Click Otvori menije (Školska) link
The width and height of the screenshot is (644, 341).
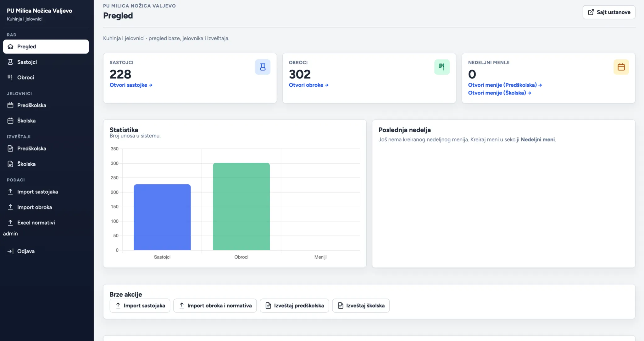coord(499,93)
